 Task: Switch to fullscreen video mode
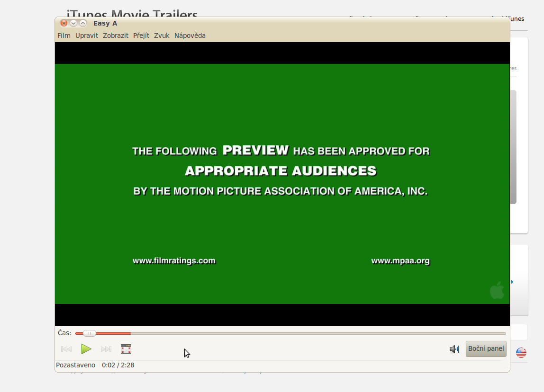coord(126,349)
